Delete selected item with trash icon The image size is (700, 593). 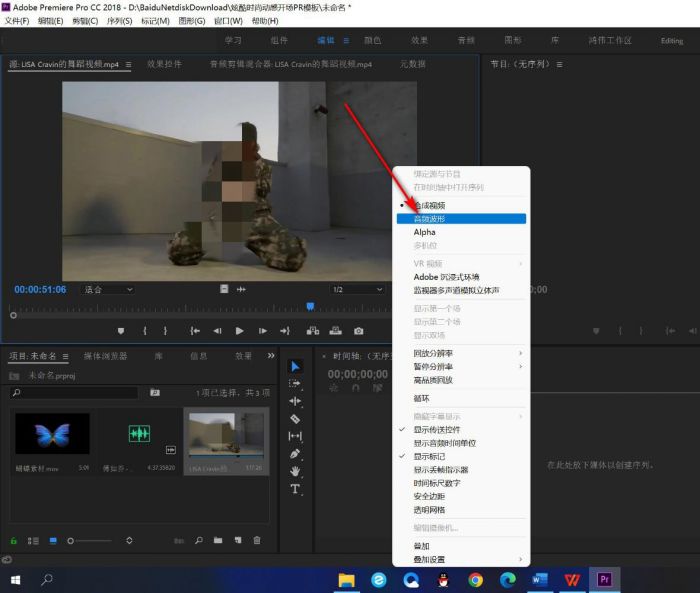(257, 541)
